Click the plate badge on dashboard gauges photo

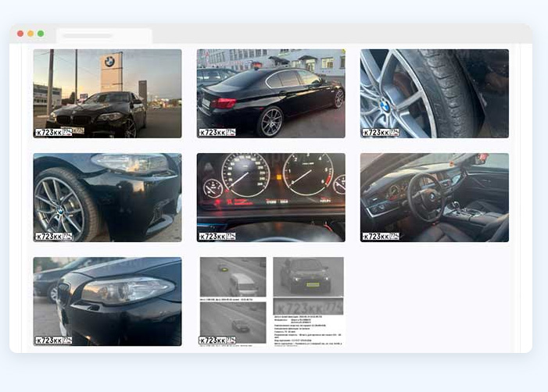tap(217, 236)
